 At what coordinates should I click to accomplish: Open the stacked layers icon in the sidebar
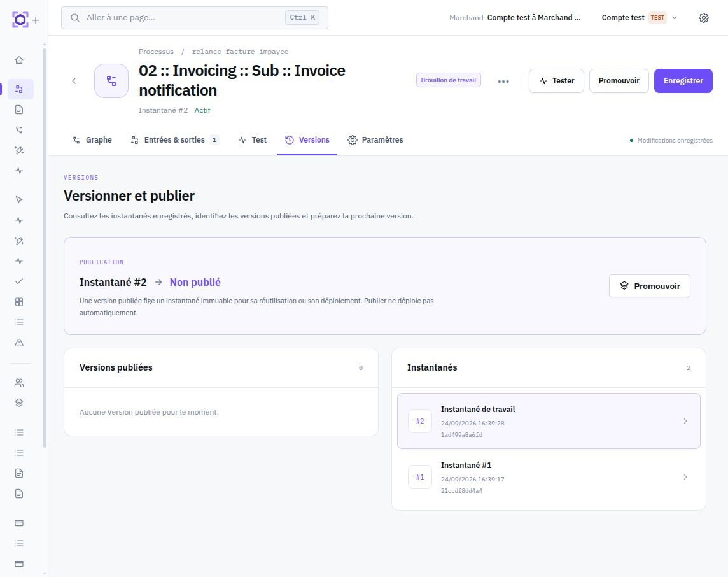tap(19, 402)
